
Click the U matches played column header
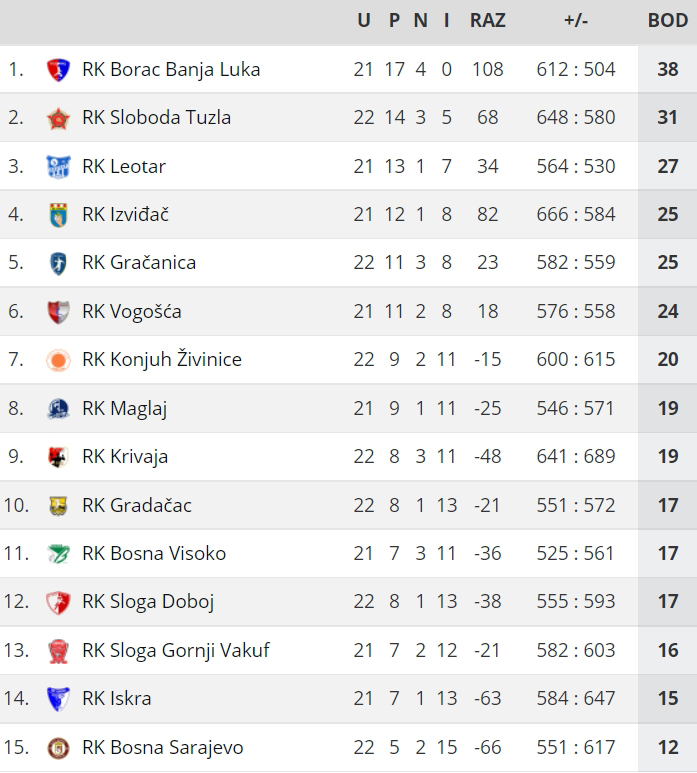click(363, 21)
